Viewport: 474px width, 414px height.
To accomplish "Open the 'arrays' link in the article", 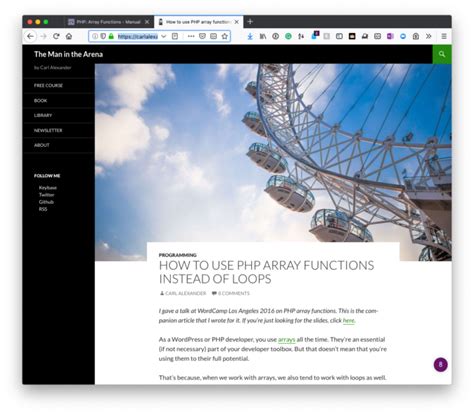I will click(287, 340).
